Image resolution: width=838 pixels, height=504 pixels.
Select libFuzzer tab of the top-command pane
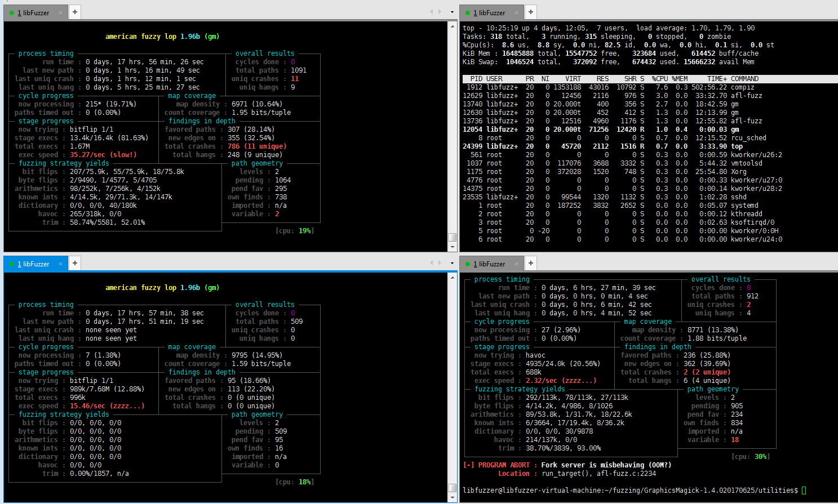[x=491, y=12]
